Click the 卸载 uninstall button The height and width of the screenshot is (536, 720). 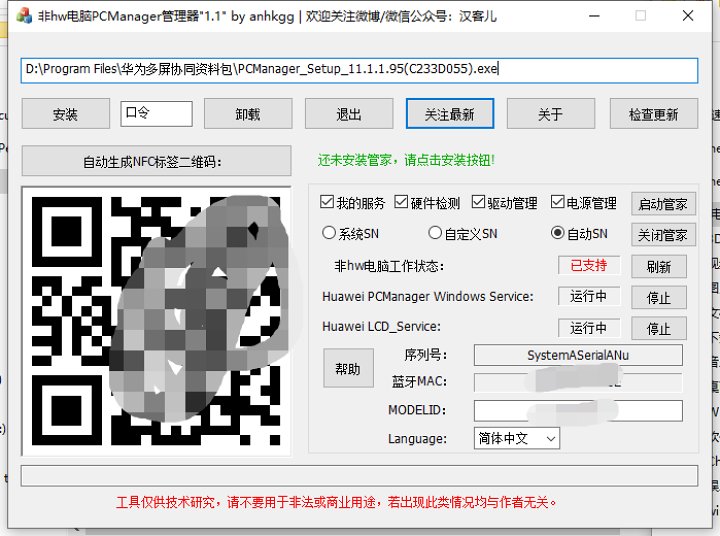point(248,113)
